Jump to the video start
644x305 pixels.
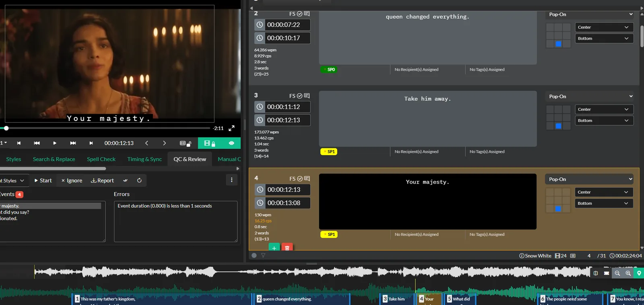coord(19,143)
